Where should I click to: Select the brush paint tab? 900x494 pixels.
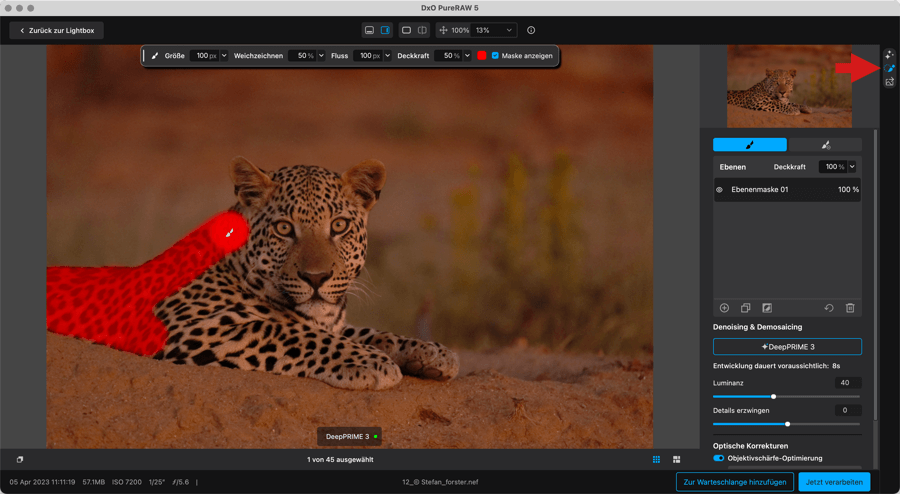tap(750, 145)
